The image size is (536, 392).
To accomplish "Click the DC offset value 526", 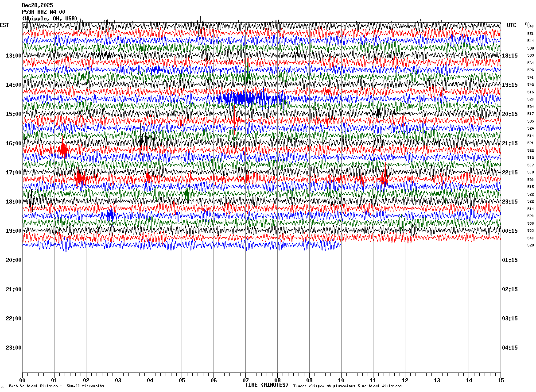I will 530,70.
